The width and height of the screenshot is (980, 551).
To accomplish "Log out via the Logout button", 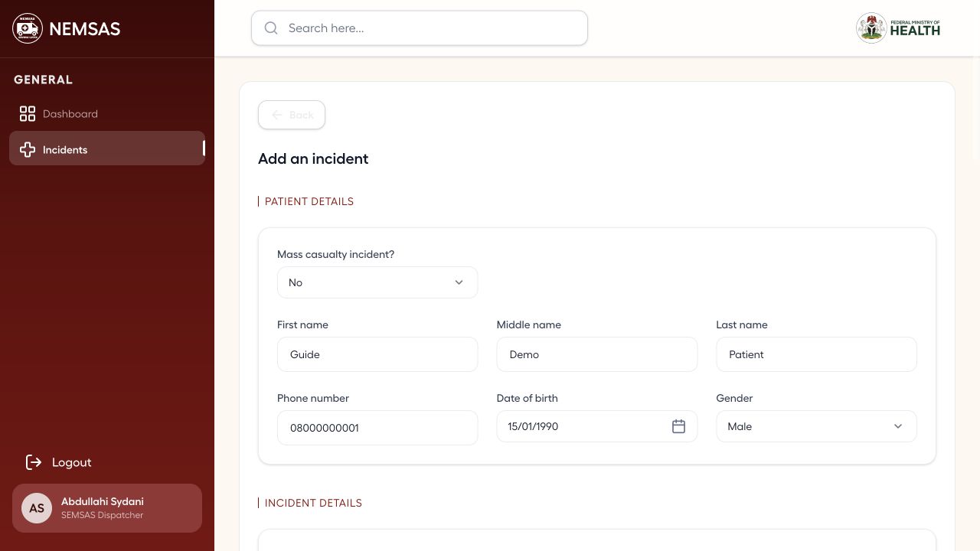I will (59, 462).
